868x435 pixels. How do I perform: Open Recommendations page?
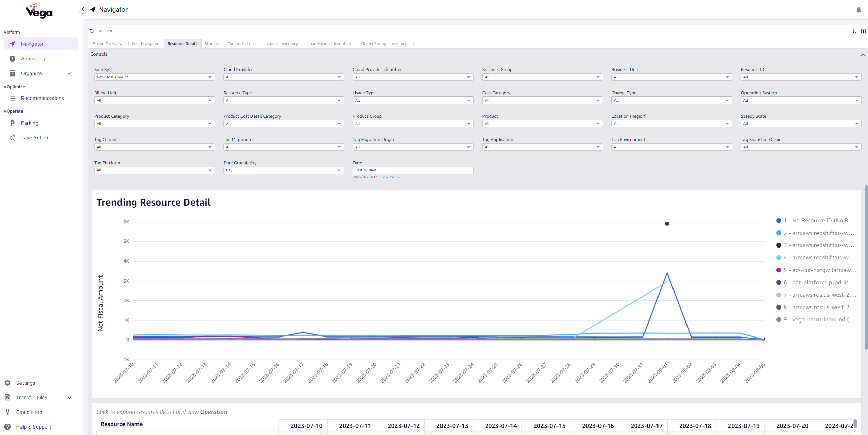pyautogui.click(x=41, y=98)
